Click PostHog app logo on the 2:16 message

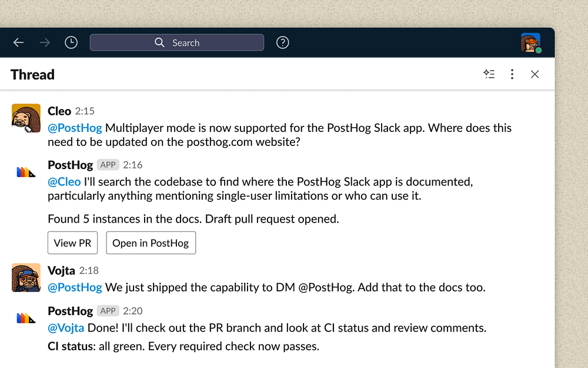click(26, 172)
